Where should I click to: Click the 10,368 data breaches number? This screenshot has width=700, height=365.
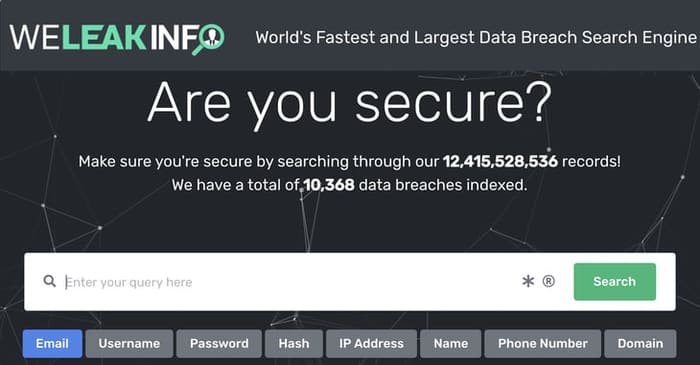(x=329, y=185)
